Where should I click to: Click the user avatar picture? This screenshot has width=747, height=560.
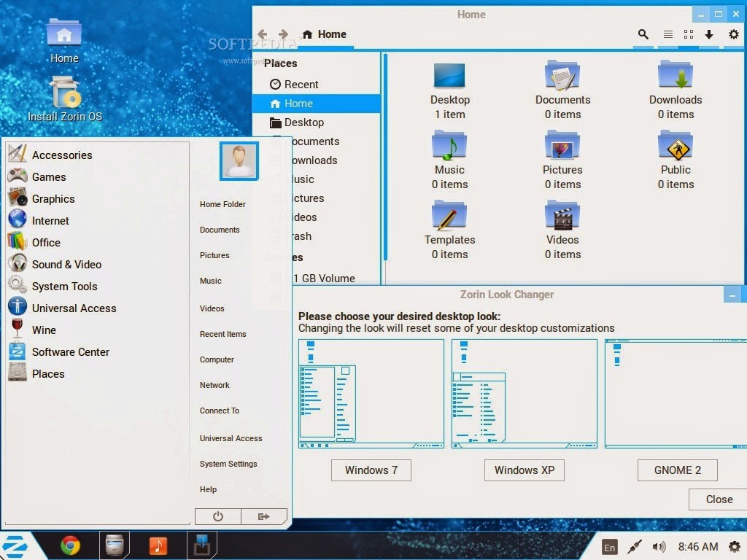point(239,161)
